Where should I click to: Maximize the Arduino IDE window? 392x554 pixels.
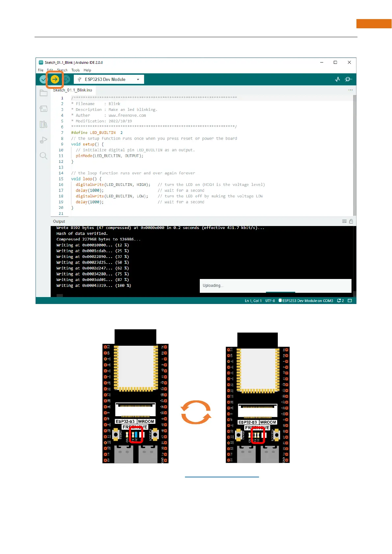click(x=335, y=63)
